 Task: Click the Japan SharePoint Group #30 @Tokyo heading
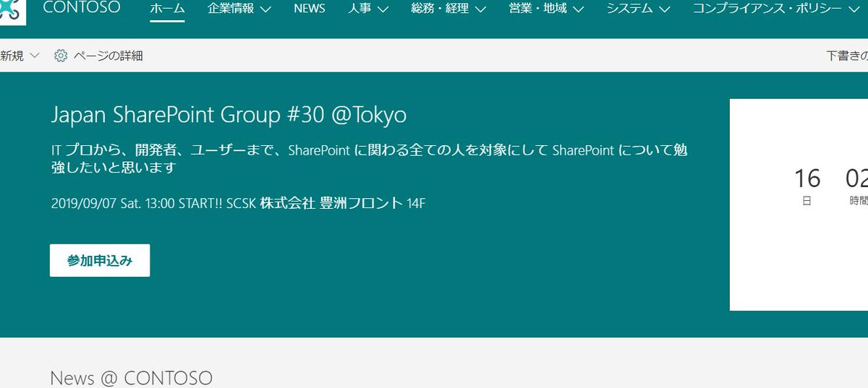[229, 116]
